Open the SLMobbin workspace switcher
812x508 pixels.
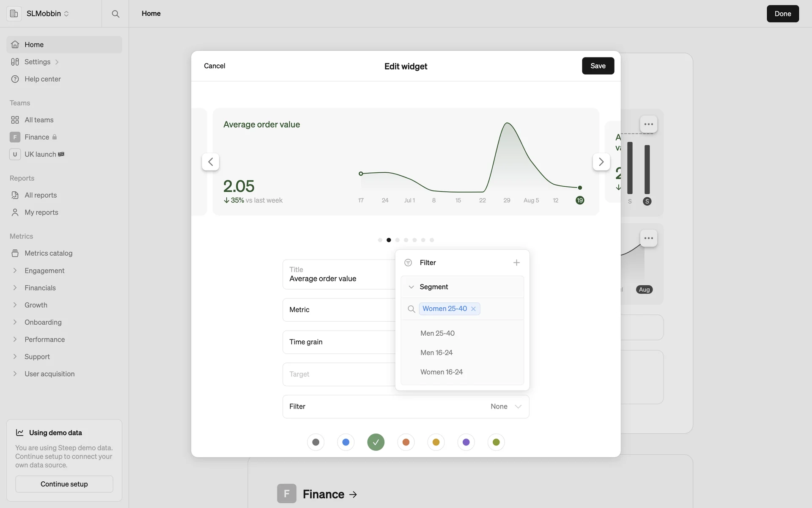pos(47,14)
